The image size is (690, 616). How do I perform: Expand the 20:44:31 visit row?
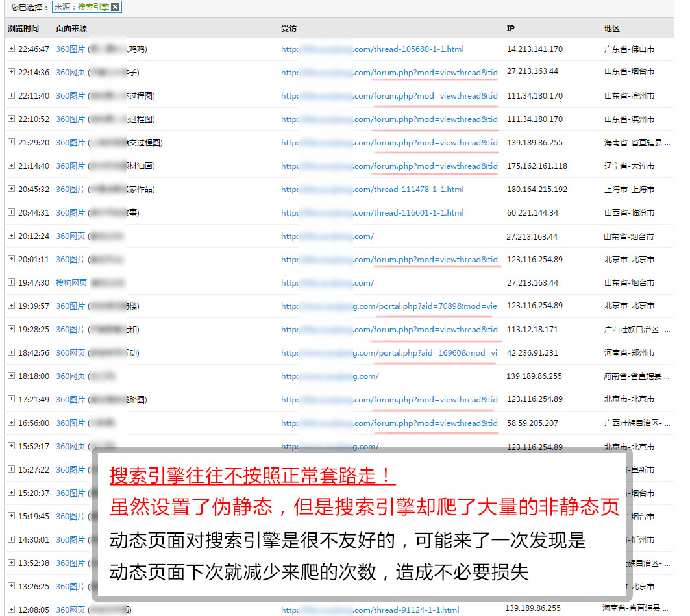(12, 212)
